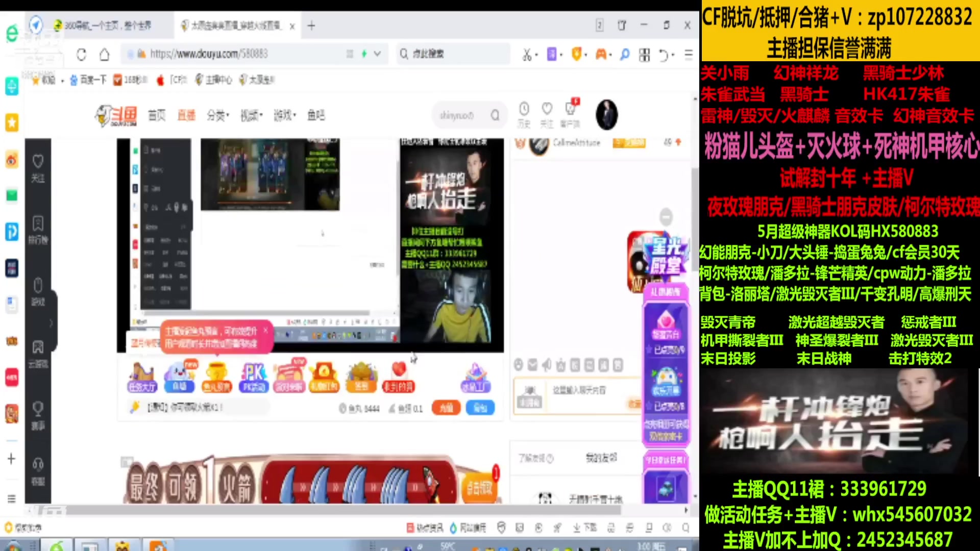Viewport: 980px width, 551px height.
Task: Click the Windows Start button
Action: 13,546
